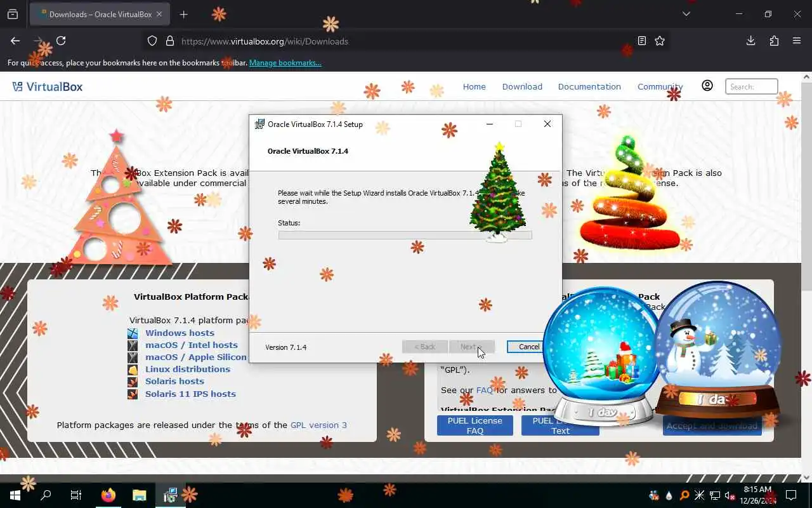Open the Windows hosts download link
Image resolution: width=812 pixels, height=508 pixels.
180,333
